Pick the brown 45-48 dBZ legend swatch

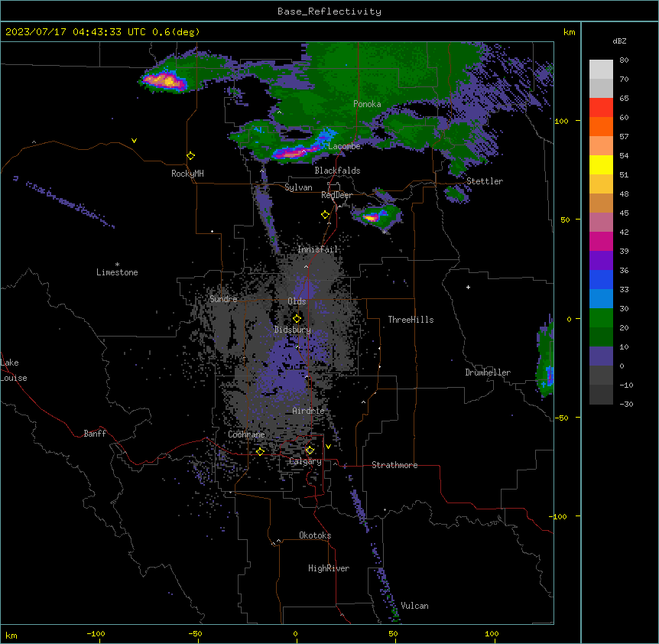pos(601,203)
